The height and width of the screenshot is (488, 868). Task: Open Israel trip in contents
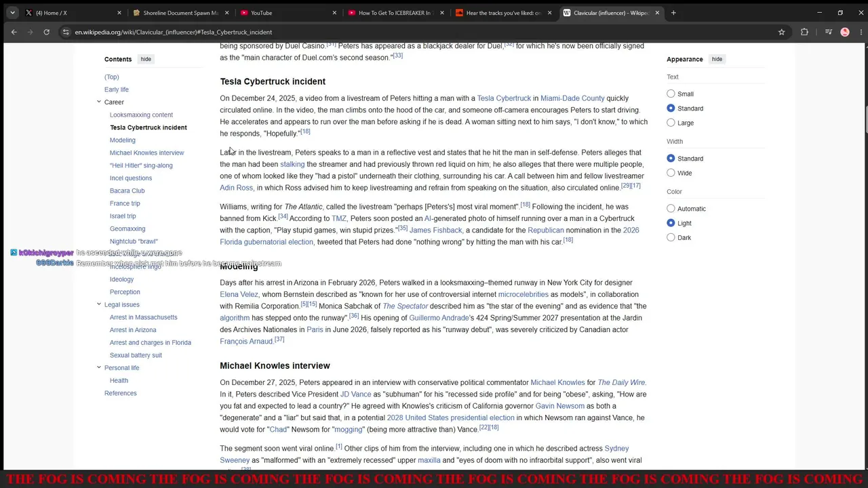tap(123, 216)
